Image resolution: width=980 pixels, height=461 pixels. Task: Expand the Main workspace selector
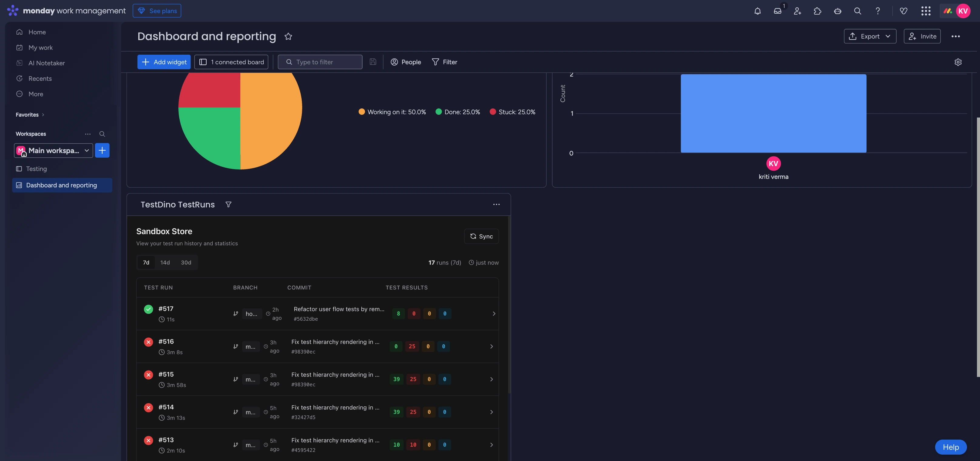tap(54, 150)
